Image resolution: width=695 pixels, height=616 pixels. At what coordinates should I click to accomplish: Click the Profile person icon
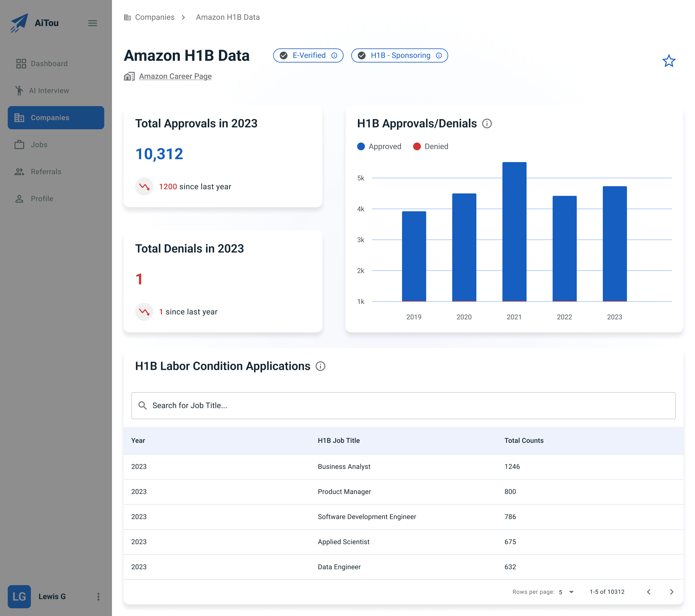coord(19,198)
